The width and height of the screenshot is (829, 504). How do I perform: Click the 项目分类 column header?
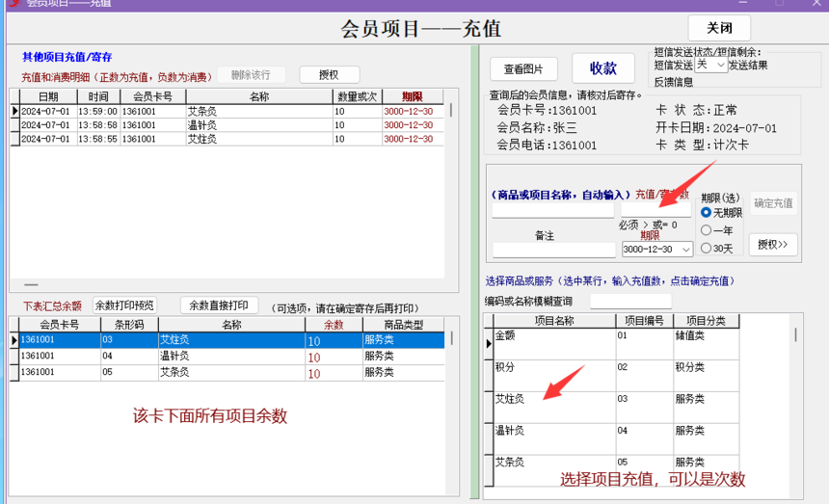pos(706,321)
